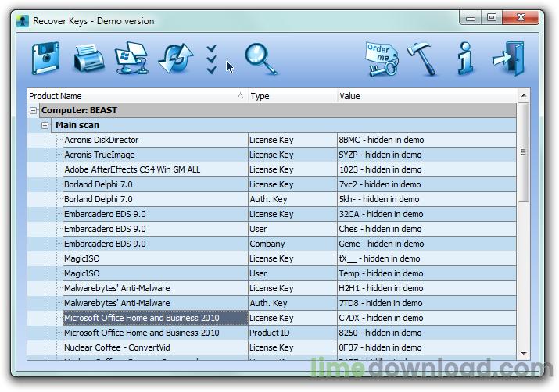Select Borland Delphi 7.0 License Key row
Image resolution: width=559 pixels, height=392 pixels.
point(289,184)
